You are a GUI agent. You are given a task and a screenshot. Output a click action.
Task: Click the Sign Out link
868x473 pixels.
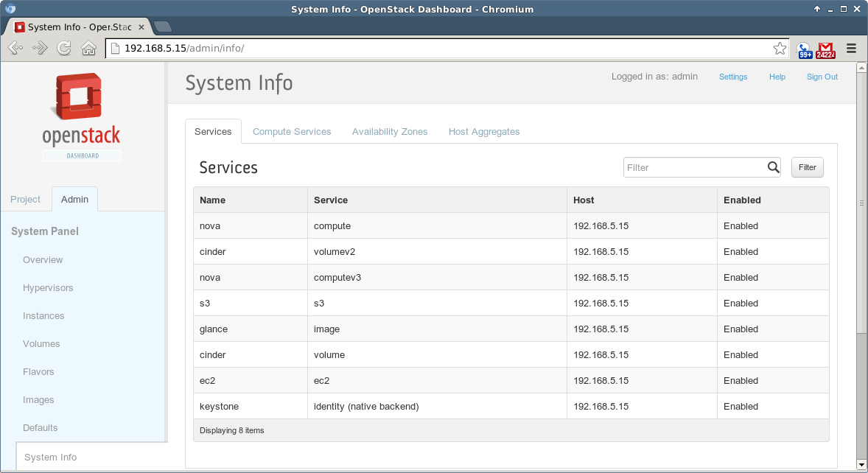point(822,77)
